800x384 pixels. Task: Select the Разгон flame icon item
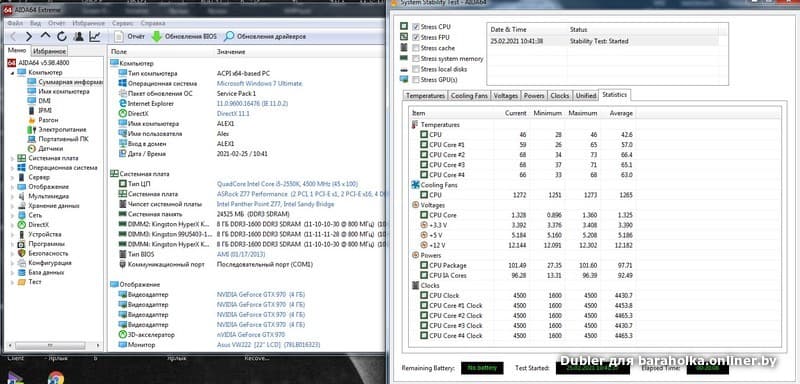32,120
